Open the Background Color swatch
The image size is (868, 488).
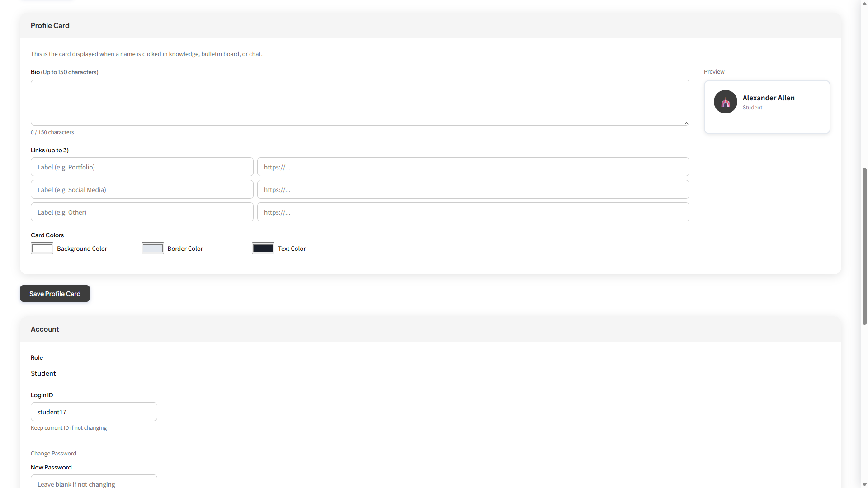pos(42,249)
